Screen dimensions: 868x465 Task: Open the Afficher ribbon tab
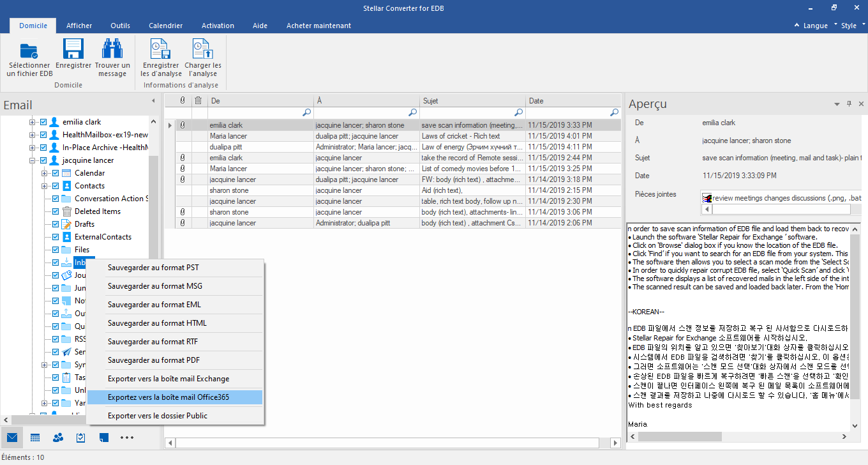click(79, 26)
